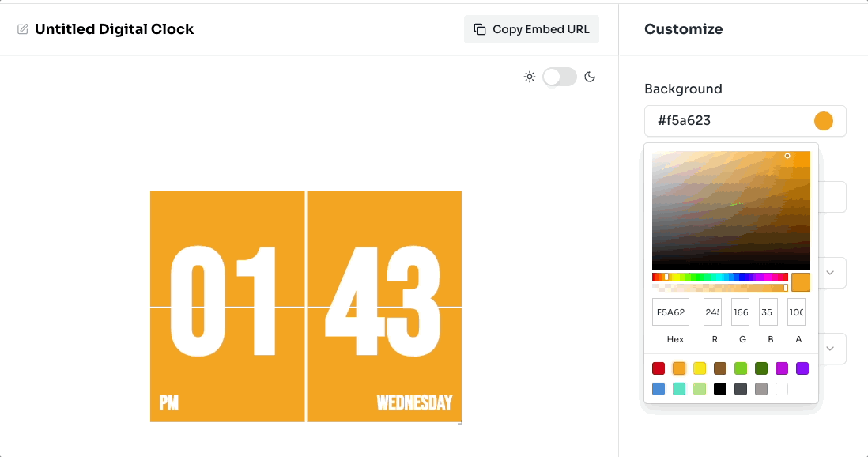Select the purple preset color swatch

pyautogui.click(x=802, y=368)
